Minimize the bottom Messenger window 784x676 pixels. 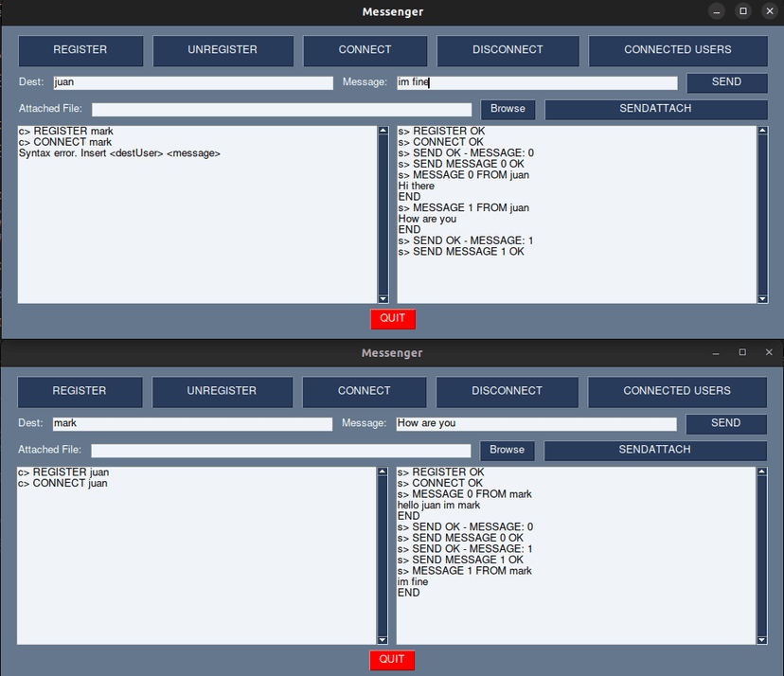pyautogui.click(x=717, y=352)
